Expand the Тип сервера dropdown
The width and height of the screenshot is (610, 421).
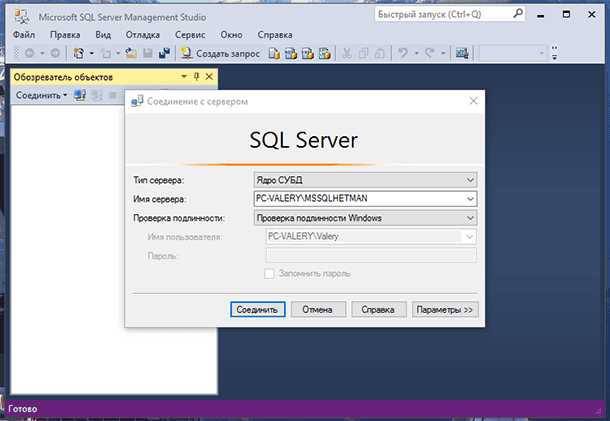coord(470,180)
